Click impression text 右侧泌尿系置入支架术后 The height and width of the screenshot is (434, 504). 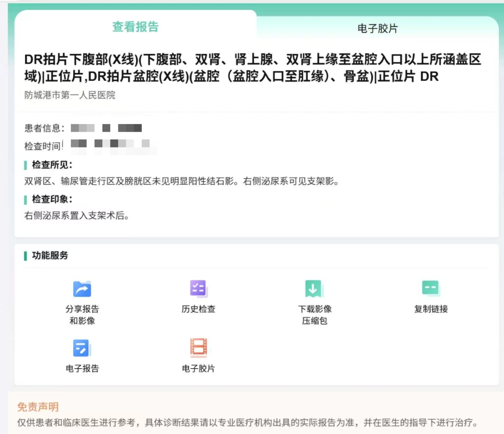pyautogui.click(x=76, y=216)
